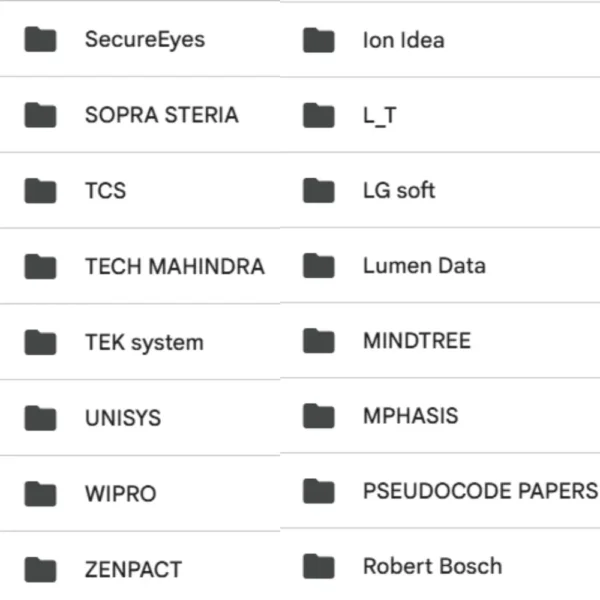Select the WIPRO folder label
This screenshot has height=600, width=600.
pyautogui.click(x=120, y=494)
